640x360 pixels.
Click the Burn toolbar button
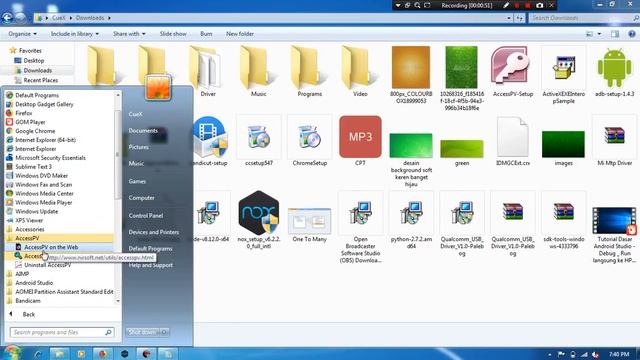(x=206, y=34)
